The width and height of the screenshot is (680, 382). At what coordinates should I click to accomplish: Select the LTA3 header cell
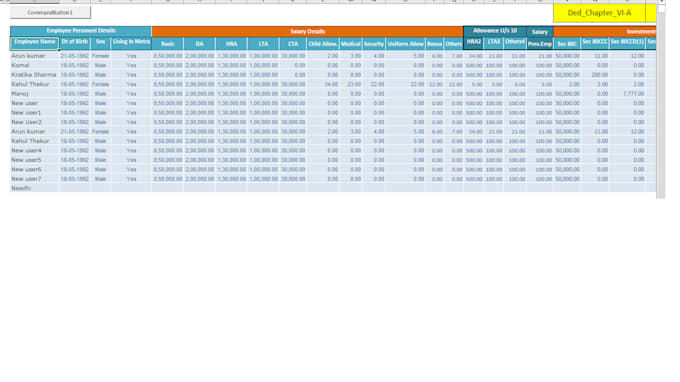click(x=494, y=43)
